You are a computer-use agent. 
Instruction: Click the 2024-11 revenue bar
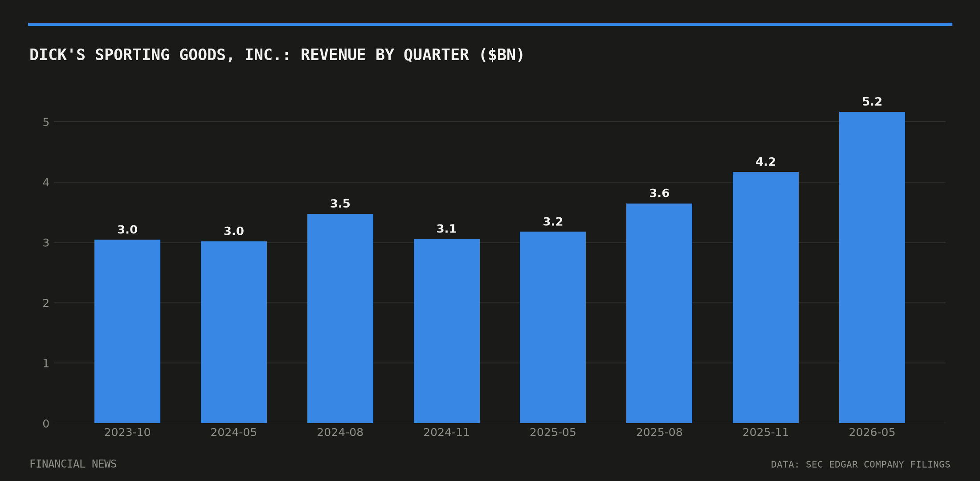click(x=447, y=331)
